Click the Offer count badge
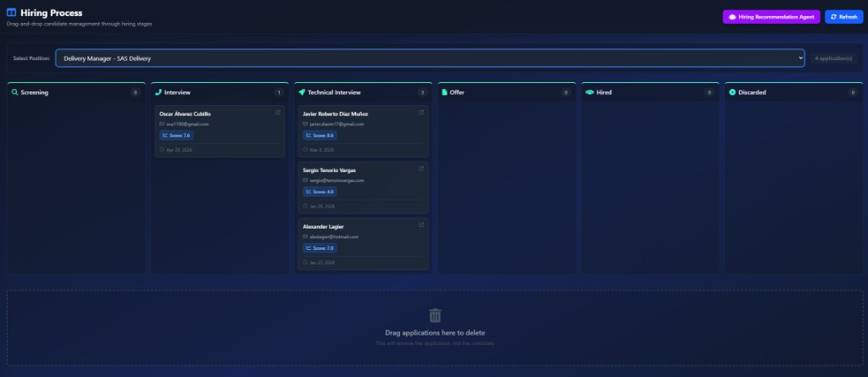868x377 pixels. pos(565,92)
